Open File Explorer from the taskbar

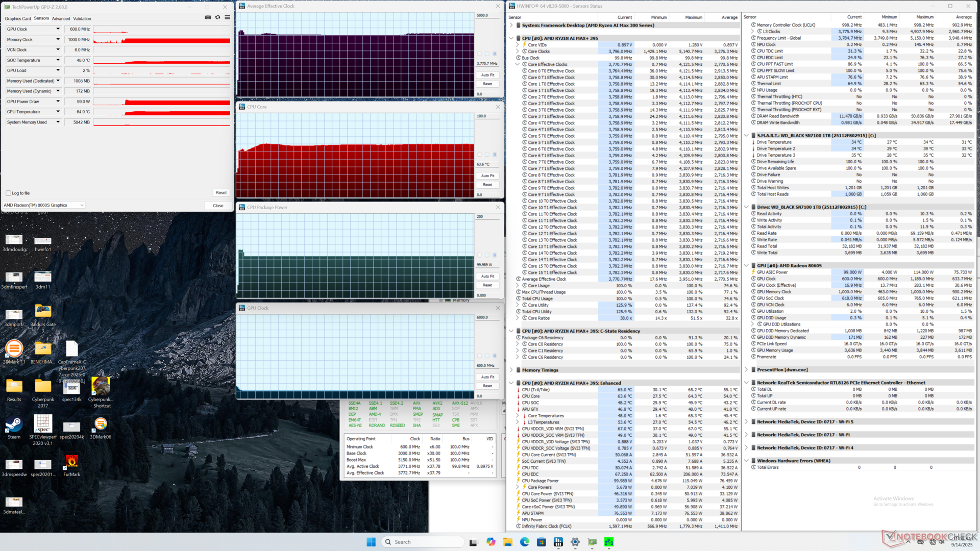coord(507,542)
